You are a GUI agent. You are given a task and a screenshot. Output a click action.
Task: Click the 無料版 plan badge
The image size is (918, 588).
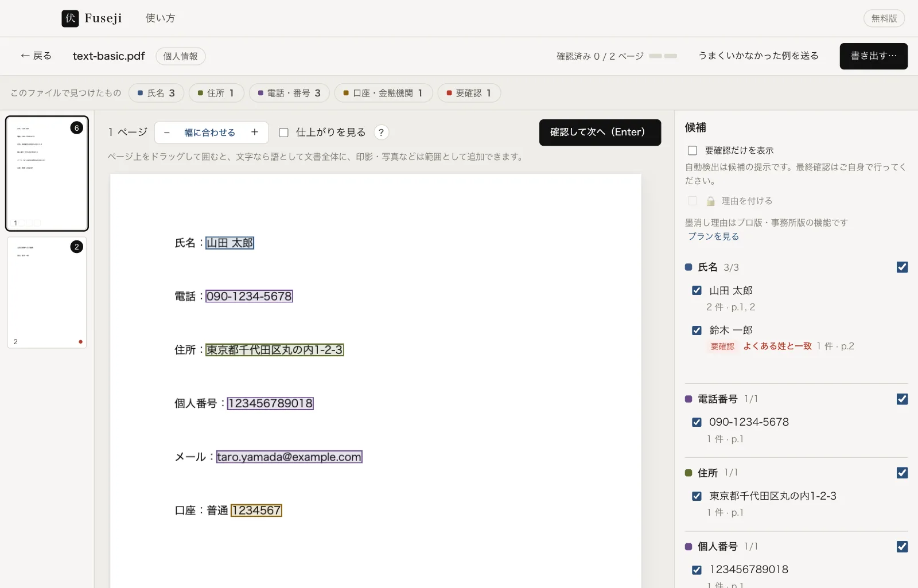[x=884, y=18]
